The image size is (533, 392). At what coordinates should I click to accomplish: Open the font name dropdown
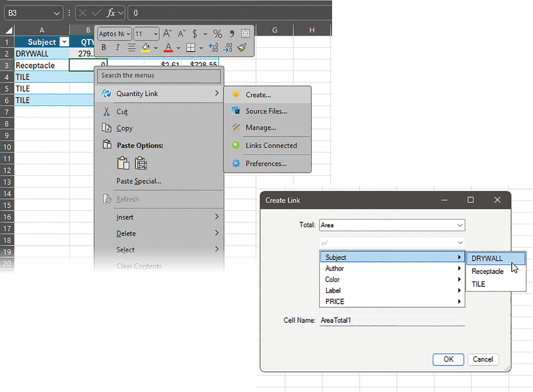coord(128,34)
